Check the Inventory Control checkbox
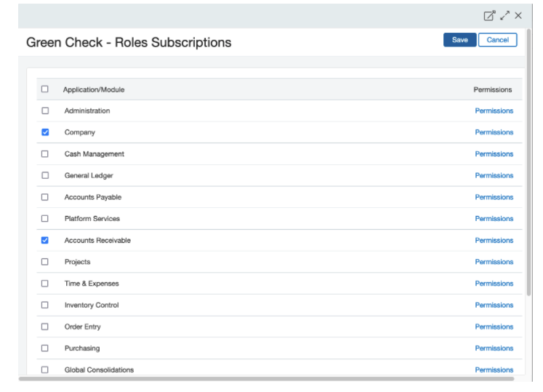The image size is (543, 392). click(x=45, y=305)
